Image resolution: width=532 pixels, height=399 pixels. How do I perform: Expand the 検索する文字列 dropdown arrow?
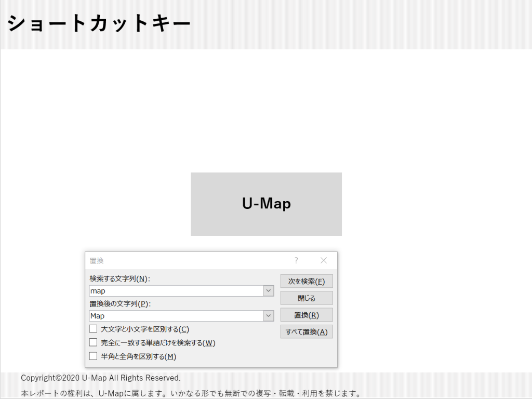269,291
